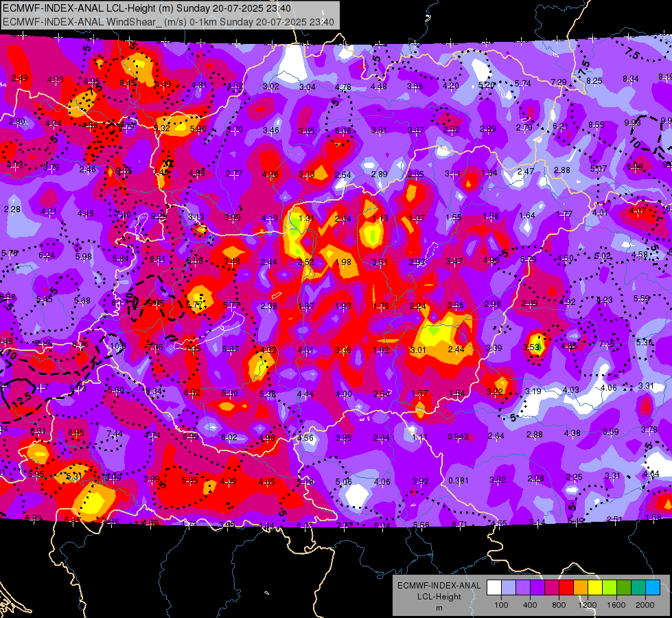The height and width of the screenshot is (618, 672).
Task: Click the wind shear value 5.85
Action: pyautogui.click(x=190, y=481)
